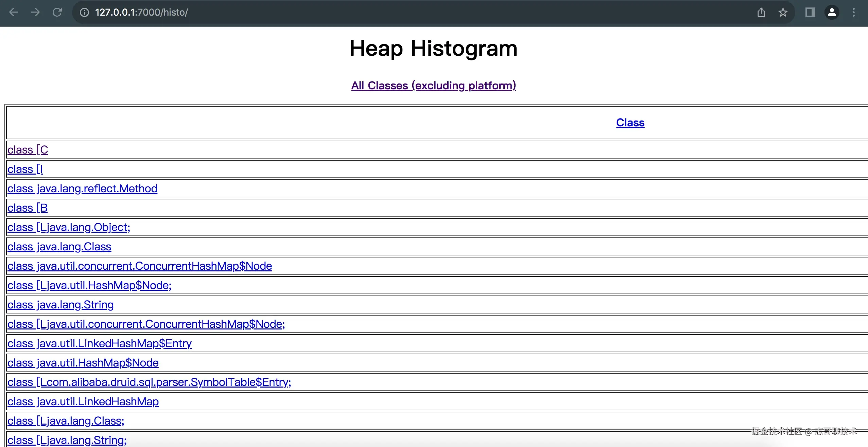868x447 pixels.
Task: Bookmark page with the star icon
Action: click(x=783, y=13)
